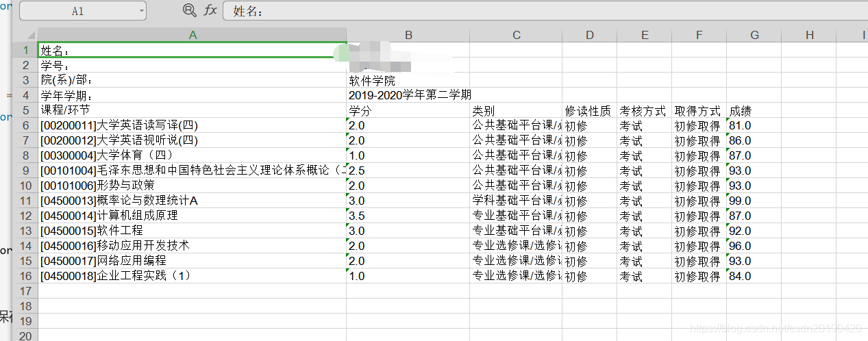Screen dimensions: 868x341
Task: Click cell containing 院(系)/部：
Action: pos(193,80)
